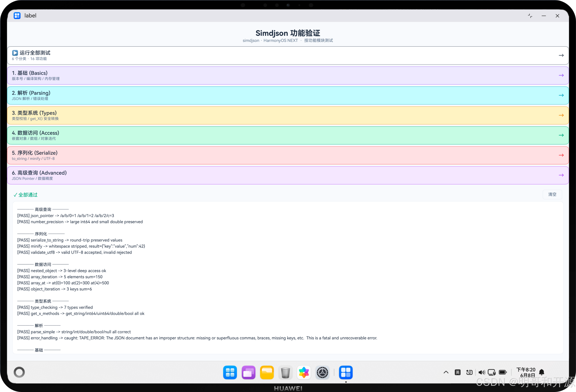The width and height of the screenshot is (576, 392).
Task: Click the type_checking PASS log line
Action: 55,307
